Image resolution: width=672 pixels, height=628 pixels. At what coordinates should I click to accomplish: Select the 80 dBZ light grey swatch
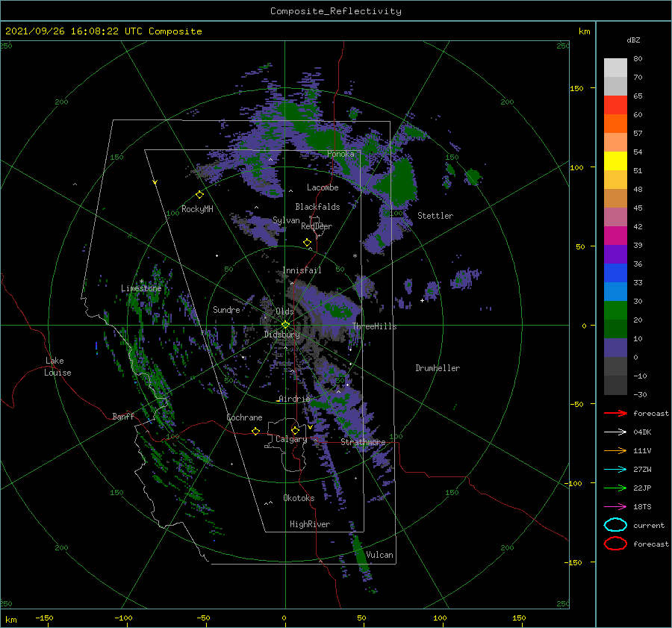[615, 67]
